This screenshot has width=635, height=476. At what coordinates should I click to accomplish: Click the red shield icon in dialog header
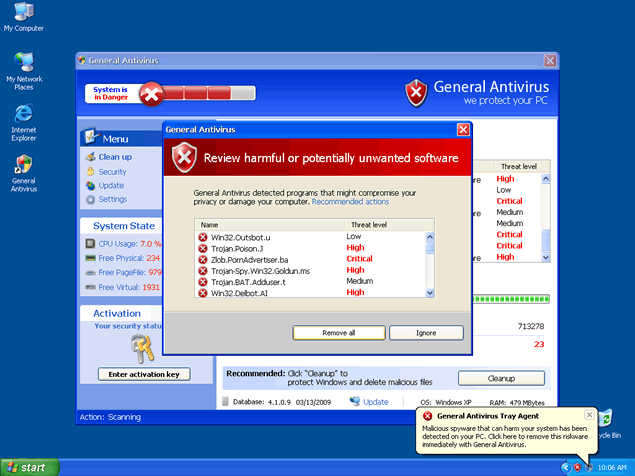click(183, 158)
